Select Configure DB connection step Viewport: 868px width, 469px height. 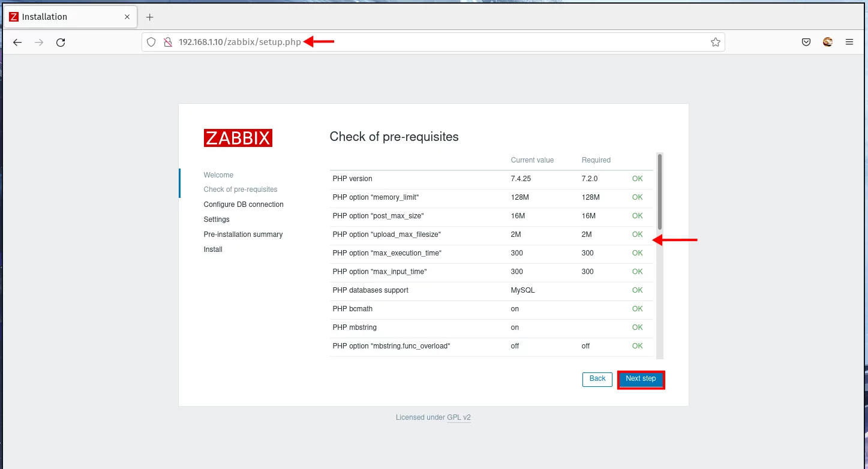pyautogui.click(x=244, y=205)
